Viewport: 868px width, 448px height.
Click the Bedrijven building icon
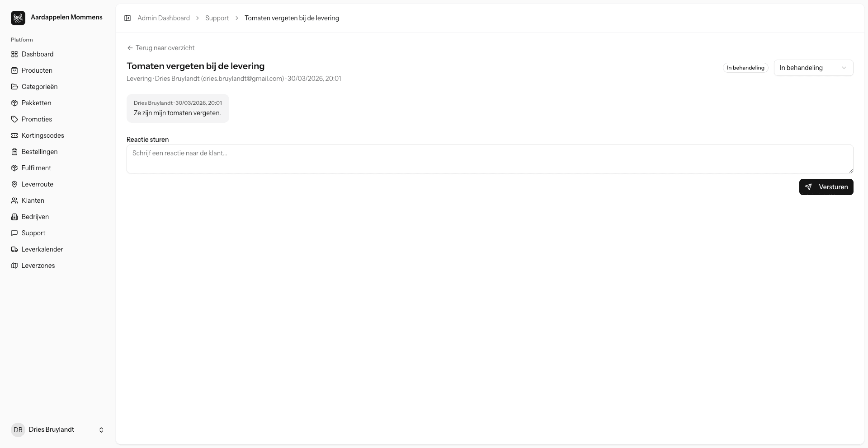click(x=14, y=217)
